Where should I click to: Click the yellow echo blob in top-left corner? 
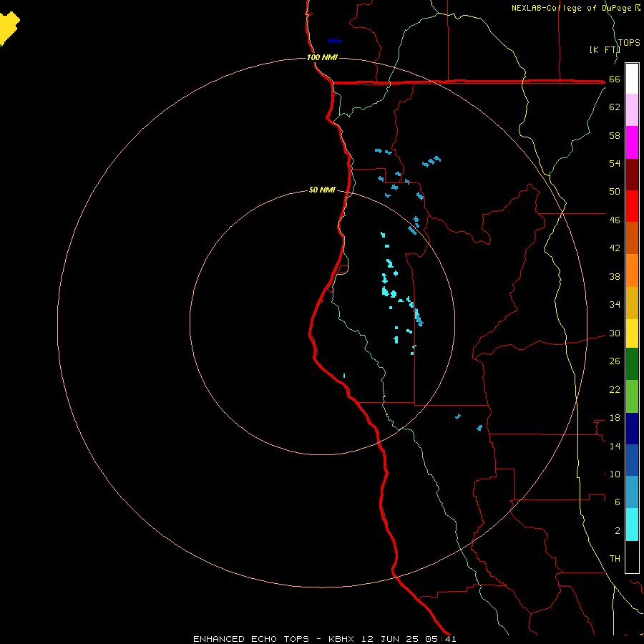8,28
